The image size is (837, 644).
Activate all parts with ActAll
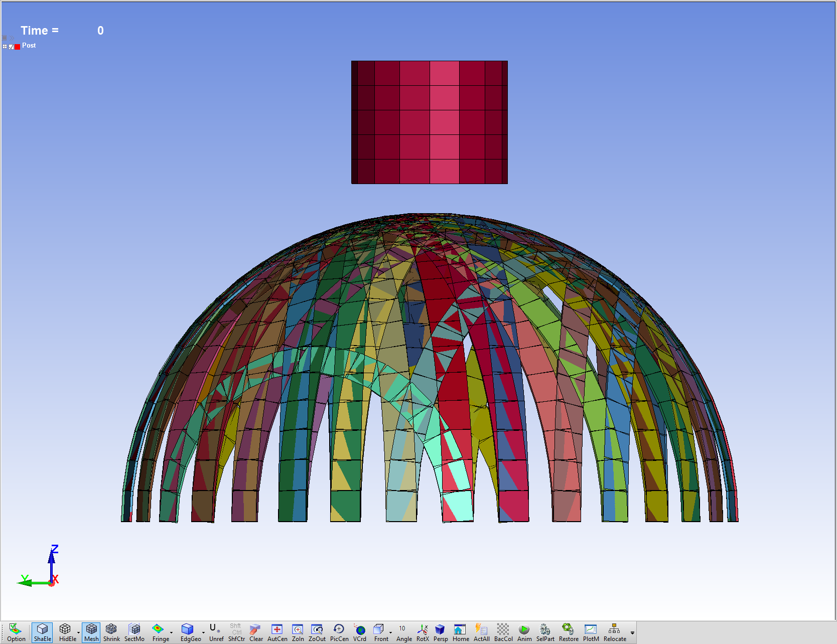(482, 632)
